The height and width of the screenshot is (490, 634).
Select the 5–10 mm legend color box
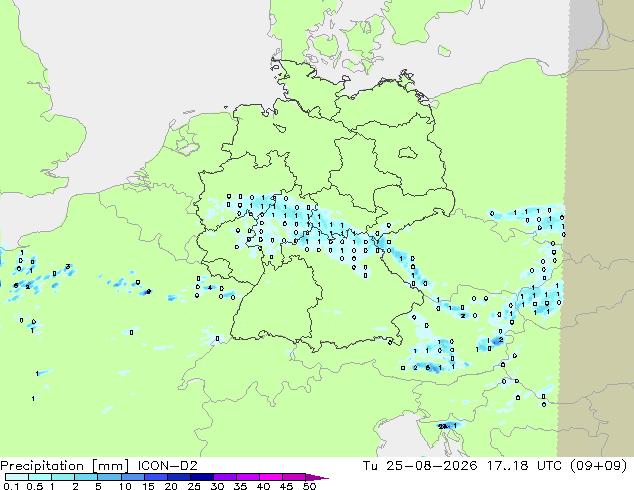(x=109, y=477)
